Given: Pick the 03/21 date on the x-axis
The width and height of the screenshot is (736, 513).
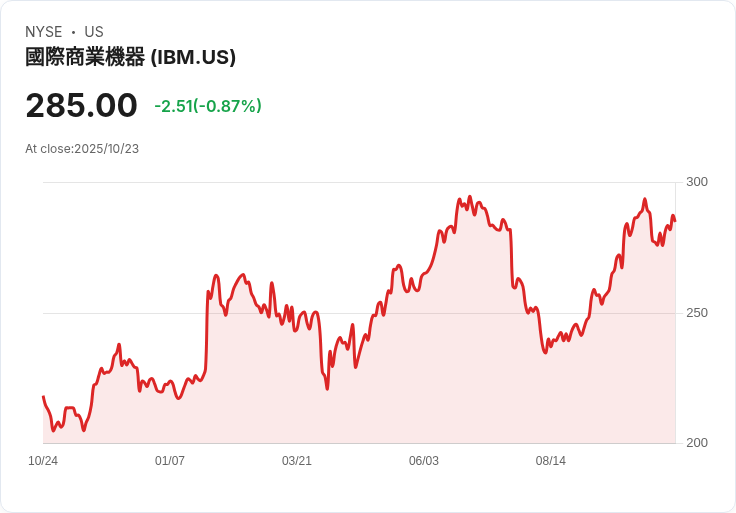Looking at the screenshot, I should (297, 461).
